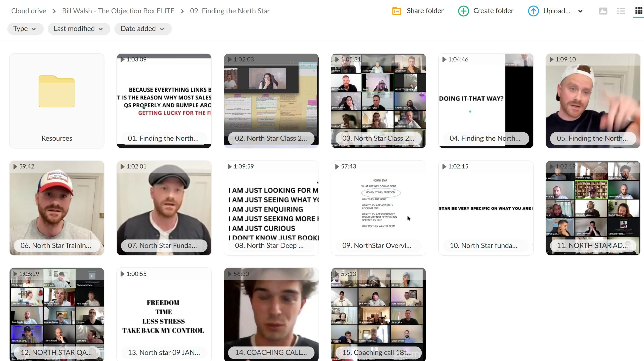Open video 13. North star 09 JAN
This screenshot has width=644, height=361.
tap(164, 314)
